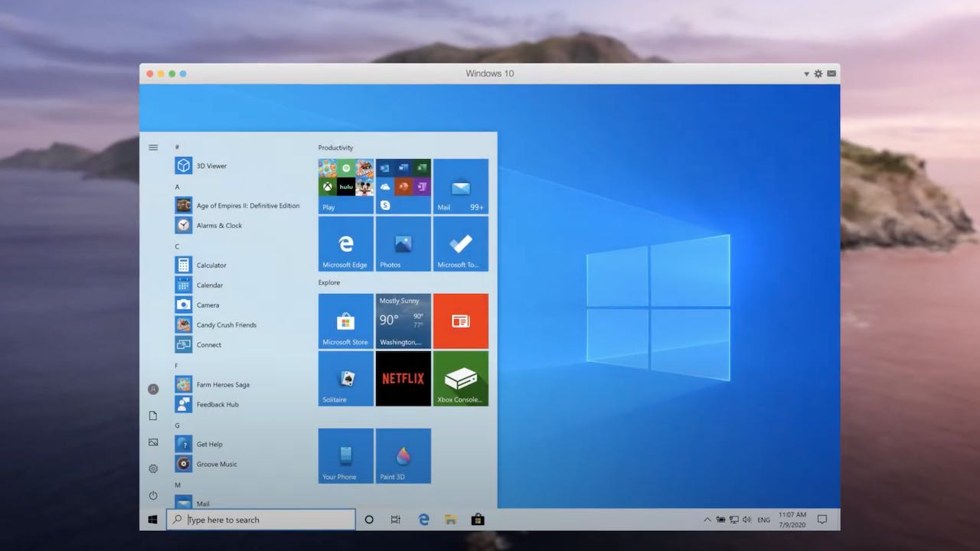Open the 3D Viewer app
The width and height of the screenshot is (980, 551).
237,166
